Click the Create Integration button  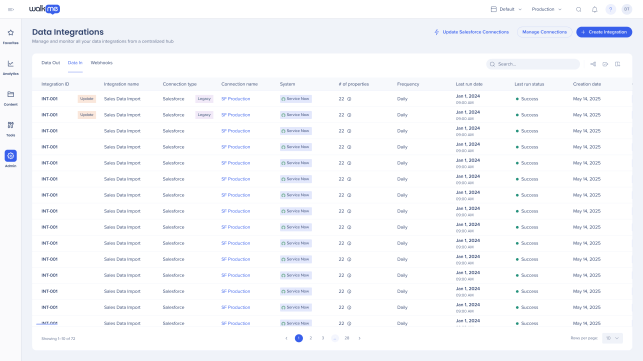coord(604,32)
